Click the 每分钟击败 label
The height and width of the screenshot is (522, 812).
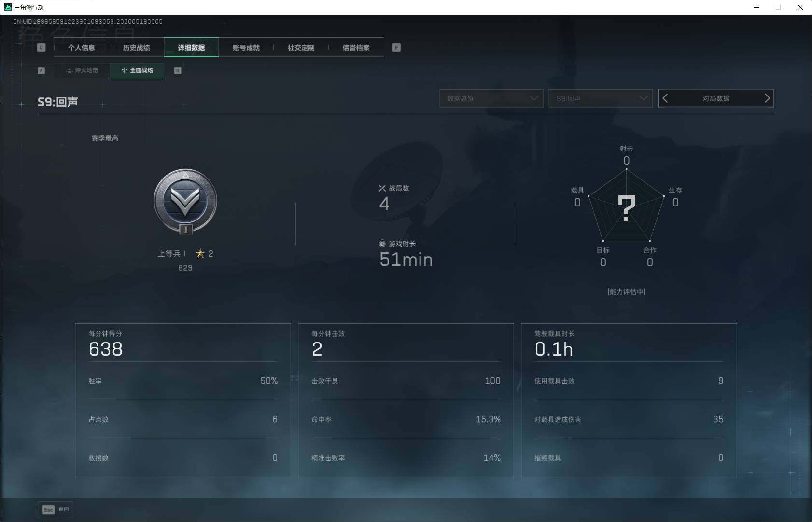coord(328,334)
